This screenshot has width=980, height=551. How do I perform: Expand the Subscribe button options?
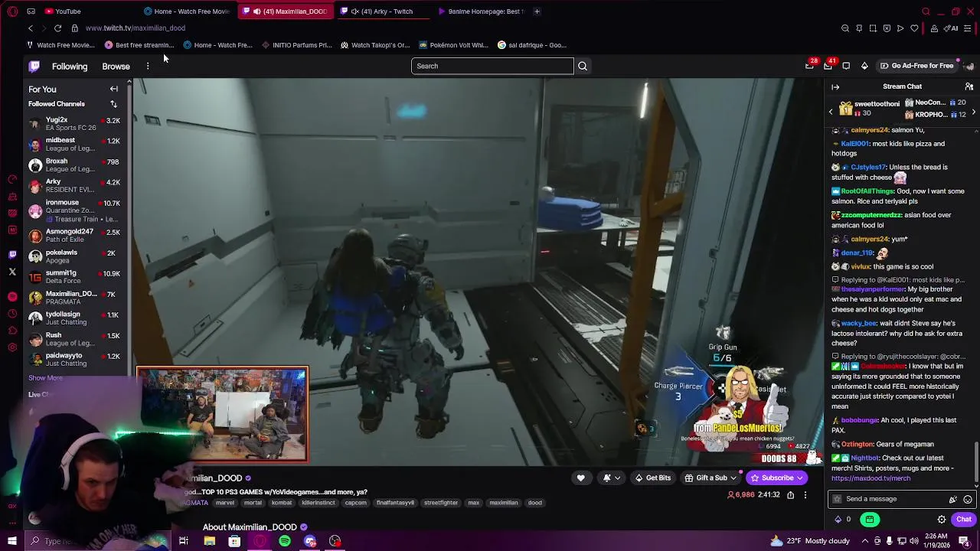point(799,478)
